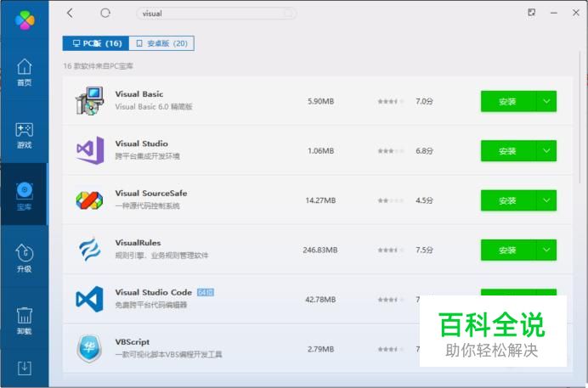
Task: Go back using the back arrow
Action: point(70,13)
